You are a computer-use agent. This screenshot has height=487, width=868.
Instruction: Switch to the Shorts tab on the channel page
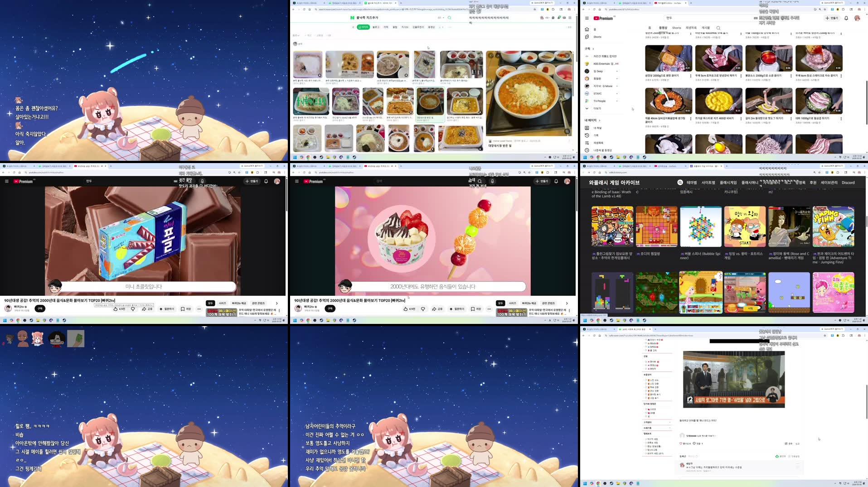click(677, 28)
